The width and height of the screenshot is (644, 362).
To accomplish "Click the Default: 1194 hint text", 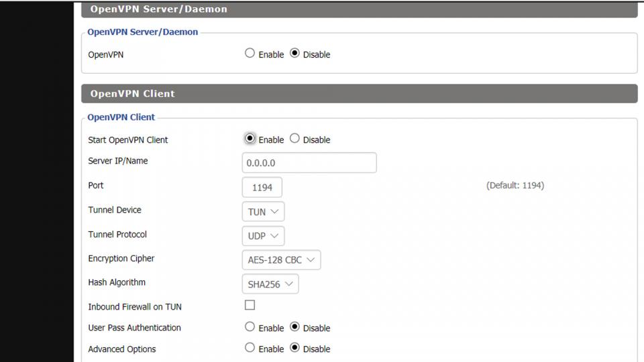I will (515, 186).
